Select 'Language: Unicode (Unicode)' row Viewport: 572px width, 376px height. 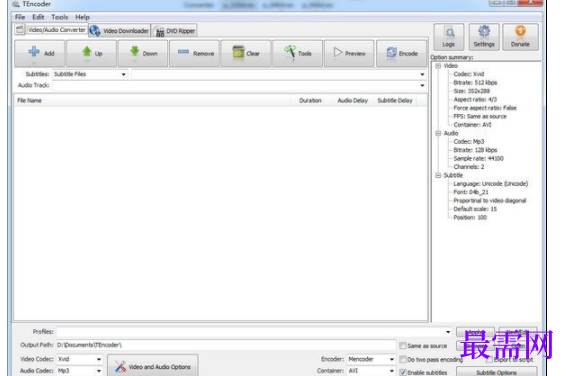coord(491,184)
